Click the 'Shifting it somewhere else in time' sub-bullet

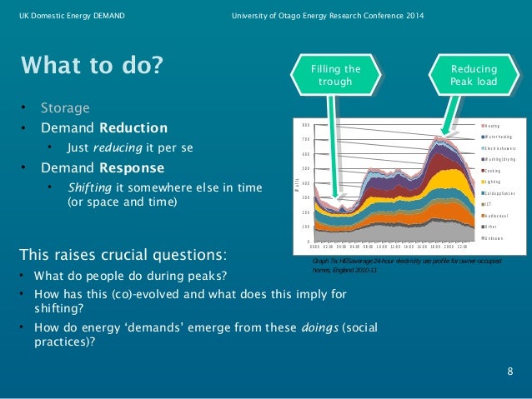pyautogui.click(x=165, y=195)
